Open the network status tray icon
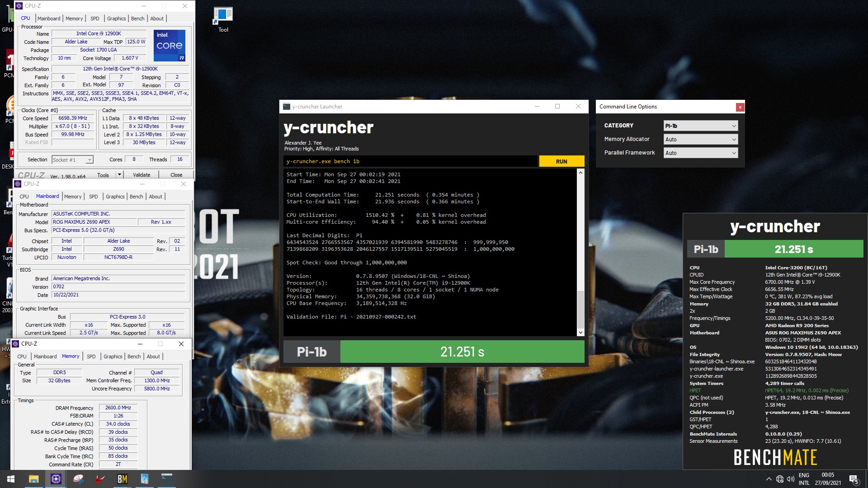This screenshot has height=488, width=868. click(x=780, y=479)
